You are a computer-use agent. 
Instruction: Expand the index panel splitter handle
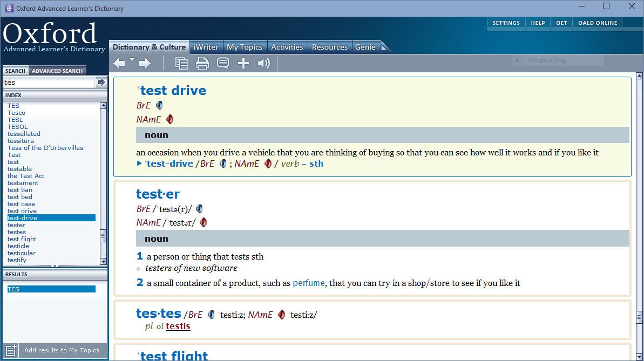55,267
